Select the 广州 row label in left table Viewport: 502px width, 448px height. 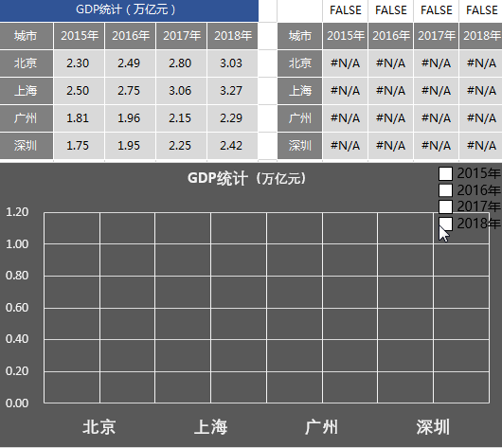pos(27,118)
